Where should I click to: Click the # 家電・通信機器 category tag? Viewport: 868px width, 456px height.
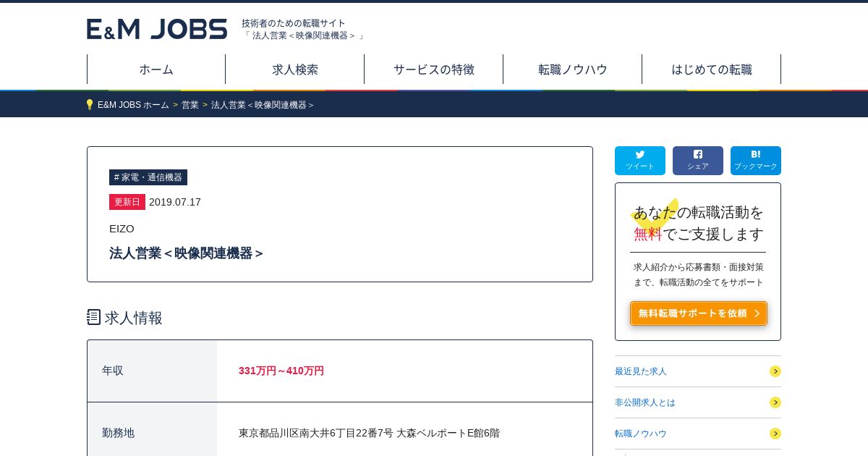(x=148, y=177)
